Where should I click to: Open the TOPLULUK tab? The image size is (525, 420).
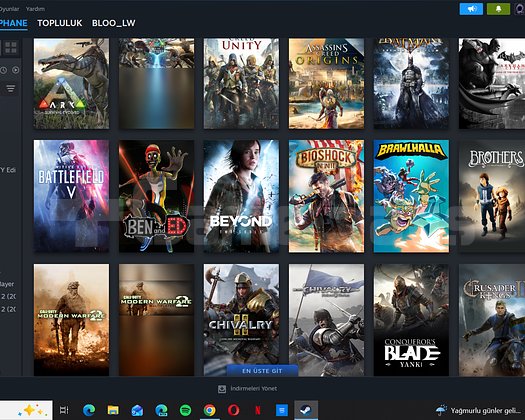pos(60,23)
